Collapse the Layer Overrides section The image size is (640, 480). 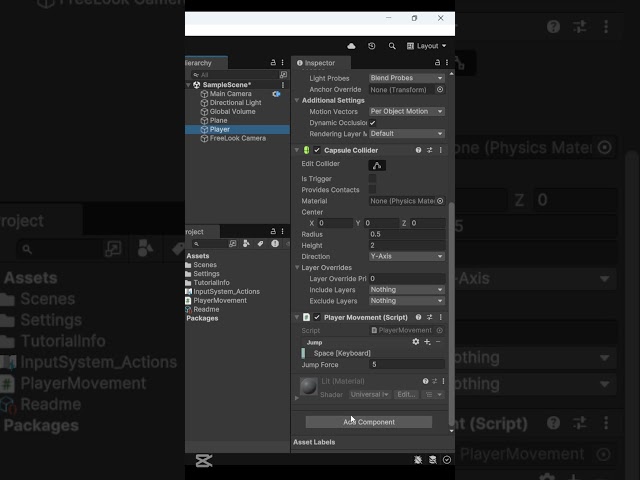coord(297,268)
